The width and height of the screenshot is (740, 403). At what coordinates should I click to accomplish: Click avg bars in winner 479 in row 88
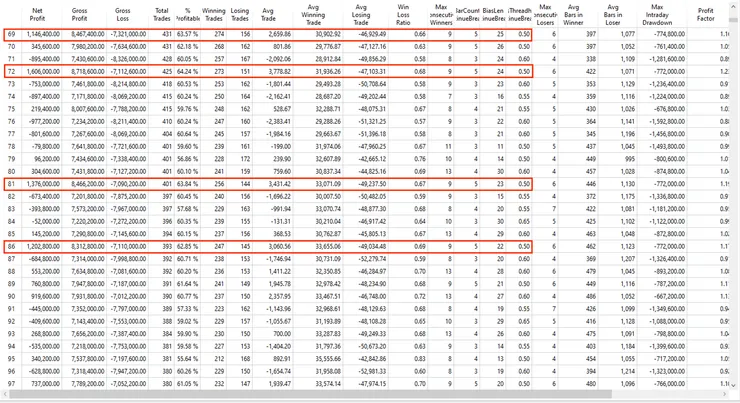(x=590, y=271)
